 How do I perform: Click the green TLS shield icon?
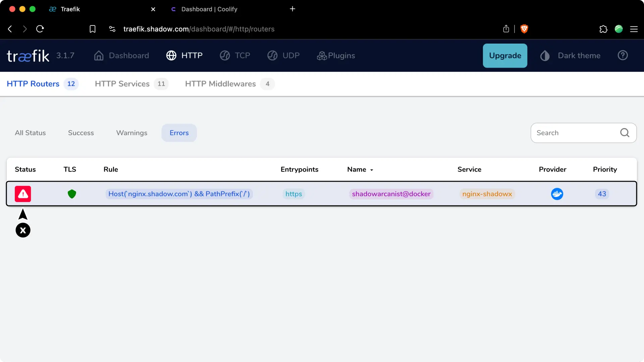(x=72, y=194)
